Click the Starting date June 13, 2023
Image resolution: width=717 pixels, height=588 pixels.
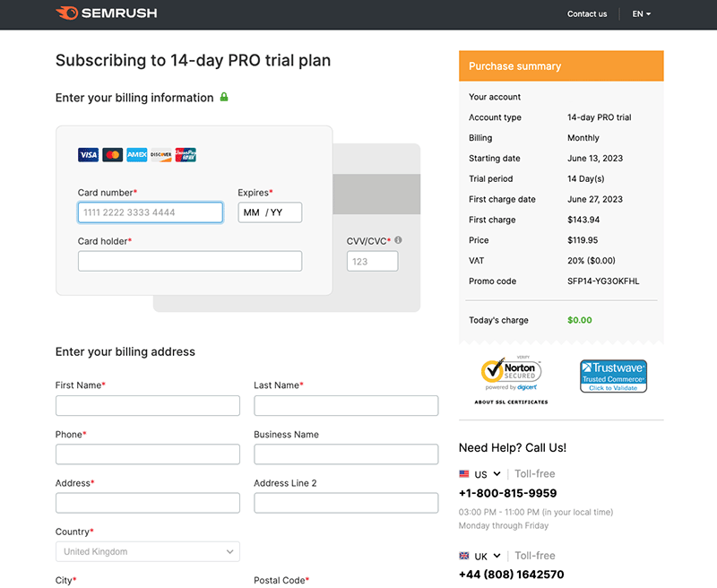point(595,159)
